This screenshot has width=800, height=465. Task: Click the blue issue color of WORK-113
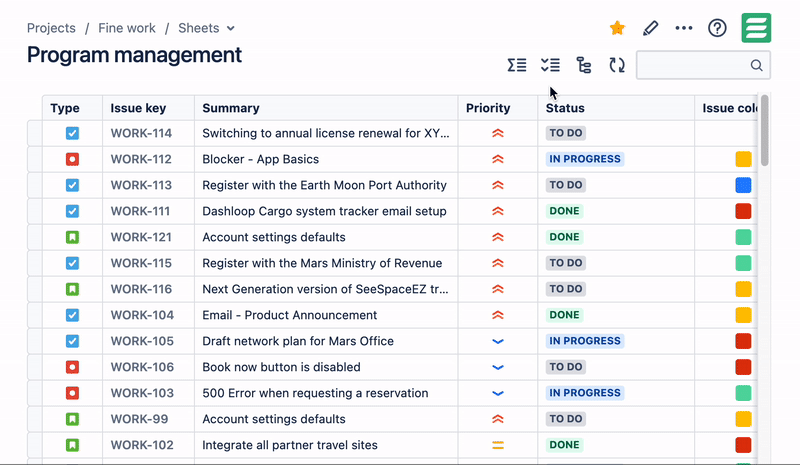(x=743, y=185)
